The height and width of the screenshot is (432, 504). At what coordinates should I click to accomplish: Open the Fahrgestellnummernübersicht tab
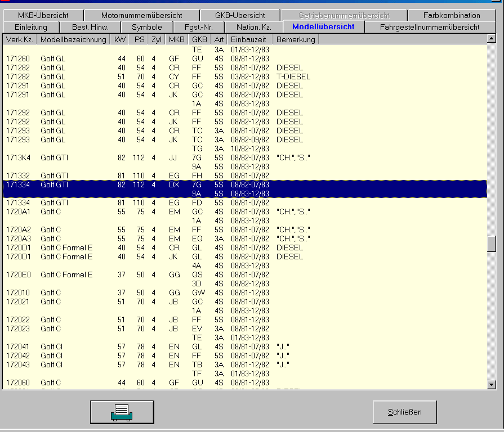pyautogui.click(x=430, y=27)
